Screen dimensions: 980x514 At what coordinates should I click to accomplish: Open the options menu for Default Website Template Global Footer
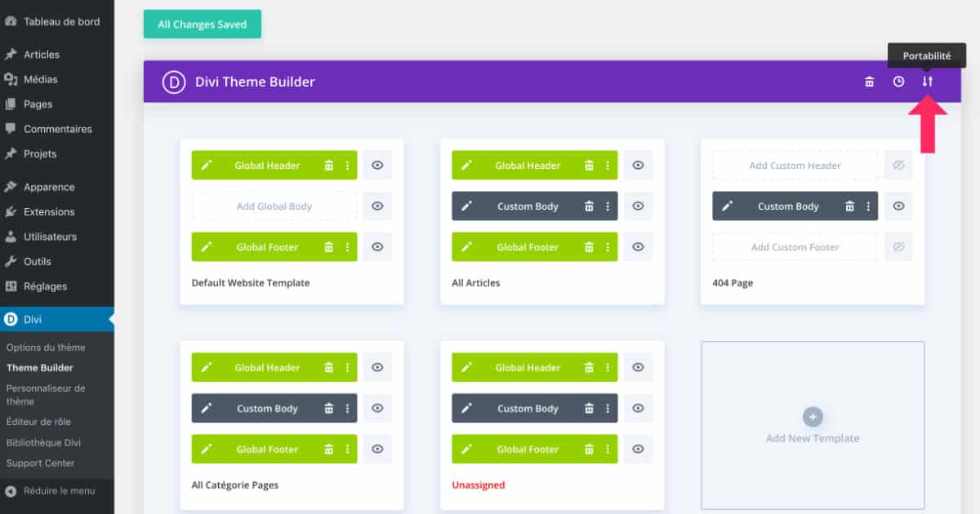pos(347,247)
